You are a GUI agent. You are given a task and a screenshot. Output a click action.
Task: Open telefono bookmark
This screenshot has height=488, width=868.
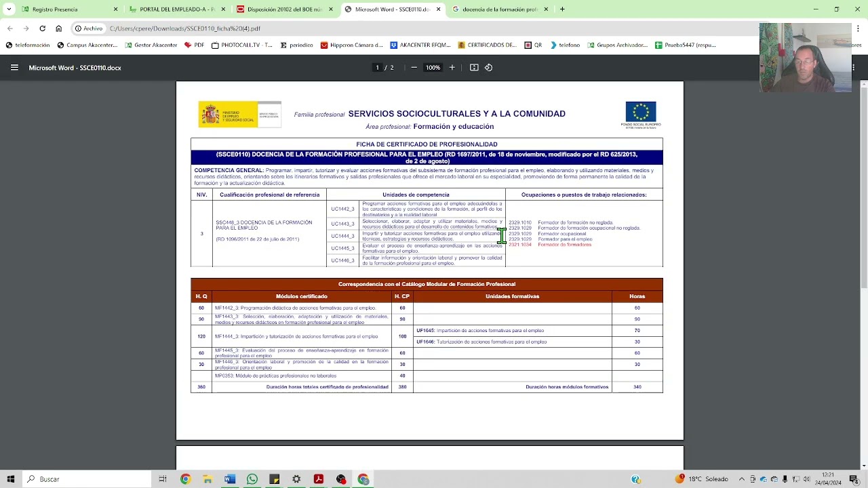[x=565, y=45]
